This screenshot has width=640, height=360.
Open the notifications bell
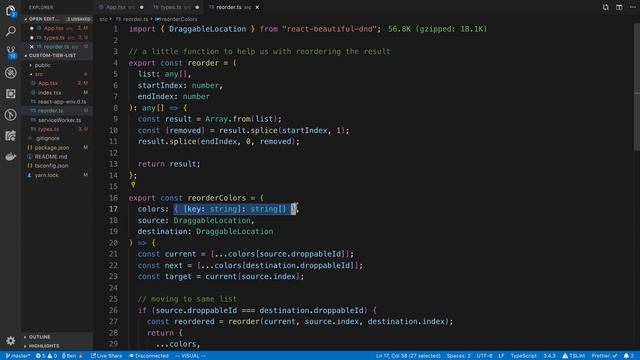[x=629, y=356]
